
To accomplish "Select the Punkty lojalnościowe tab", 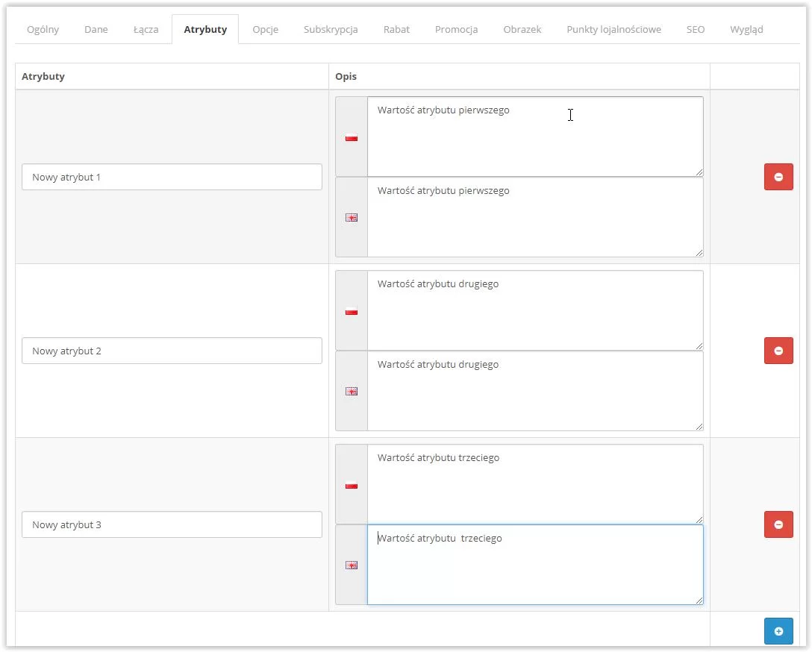I will tap(613, 30).
